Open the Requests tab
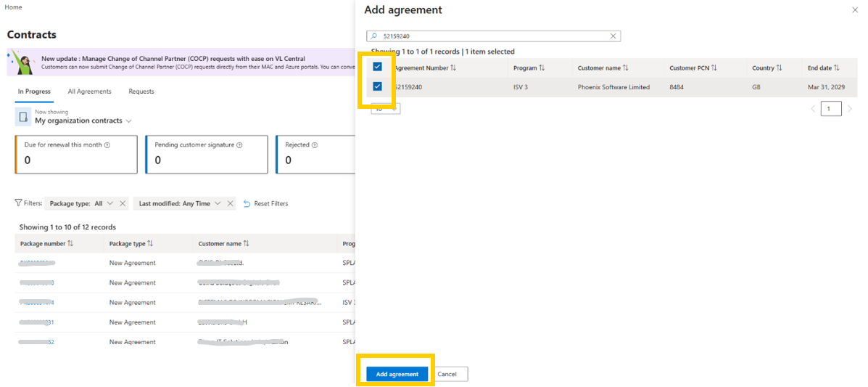 (x=141, y=91)
